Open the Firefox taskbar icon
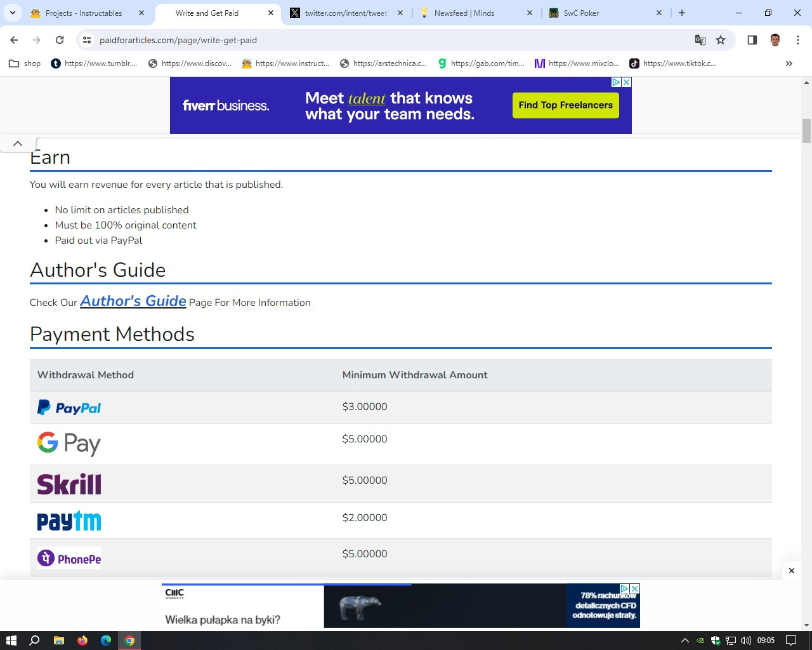The width and height of the screenshot is (812, 650). [x=82, y=640]
